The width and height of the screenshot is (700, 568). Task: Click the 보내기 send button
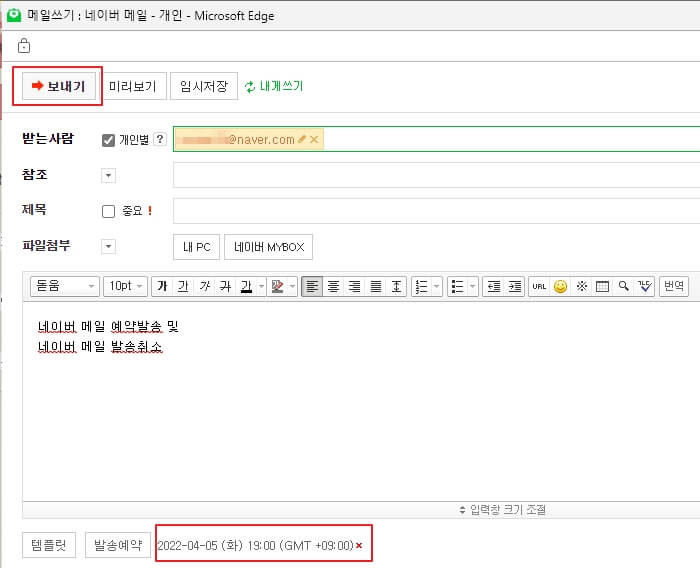pyautogui.click(x=59, y=86)
